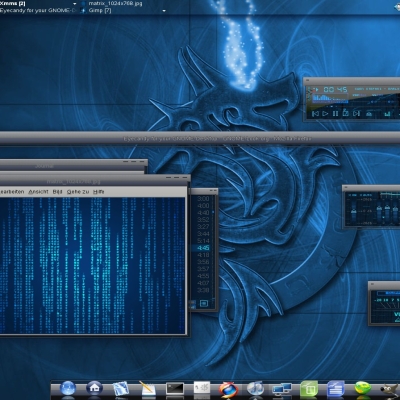400x400 pixels.
Task: Select the 3:27 track in the playlist
Action: pos(203,227)
